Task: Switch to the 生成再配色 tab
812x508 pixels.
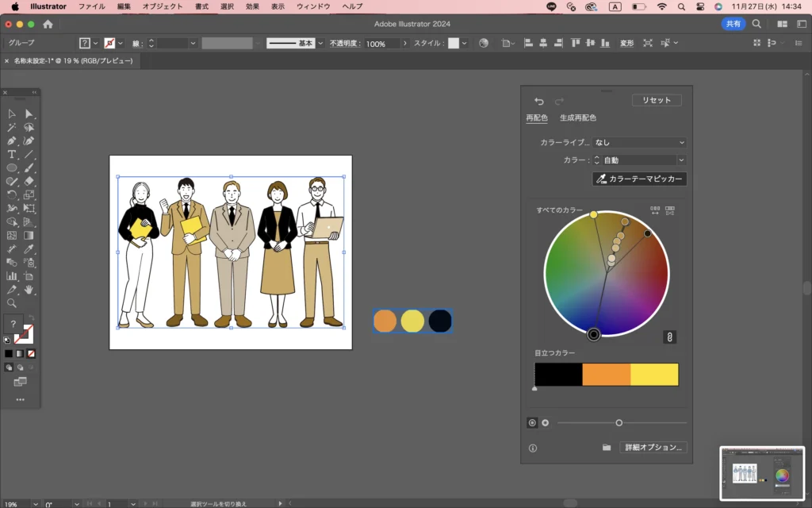Action: tap(578, 118)
